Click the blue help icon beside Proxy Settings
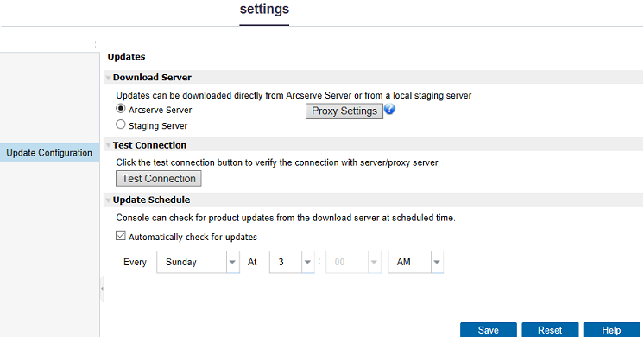Image resolution: width=644 pixels, height=337 pixels. click(390, 110)
